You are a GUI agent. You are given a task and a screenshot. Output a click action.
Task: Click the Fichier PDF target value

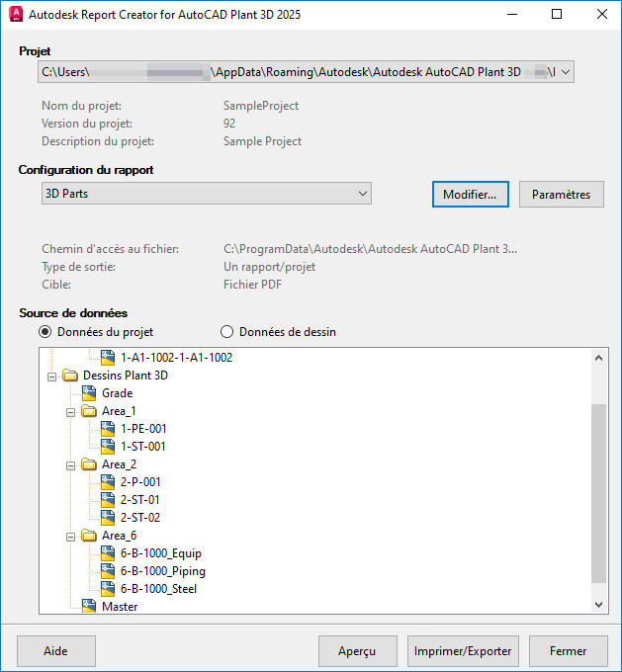(x=253, y=285)
